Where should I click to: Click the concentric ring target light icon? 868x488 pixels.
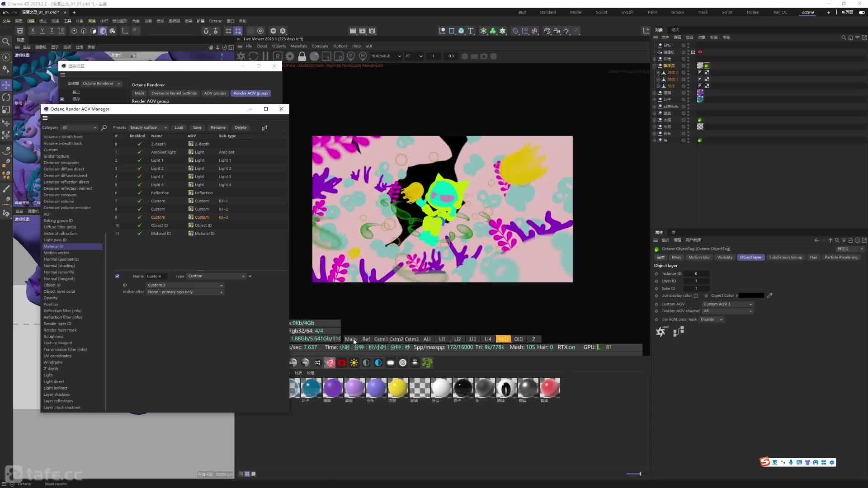pyautogui.click(x=403, y=362)
